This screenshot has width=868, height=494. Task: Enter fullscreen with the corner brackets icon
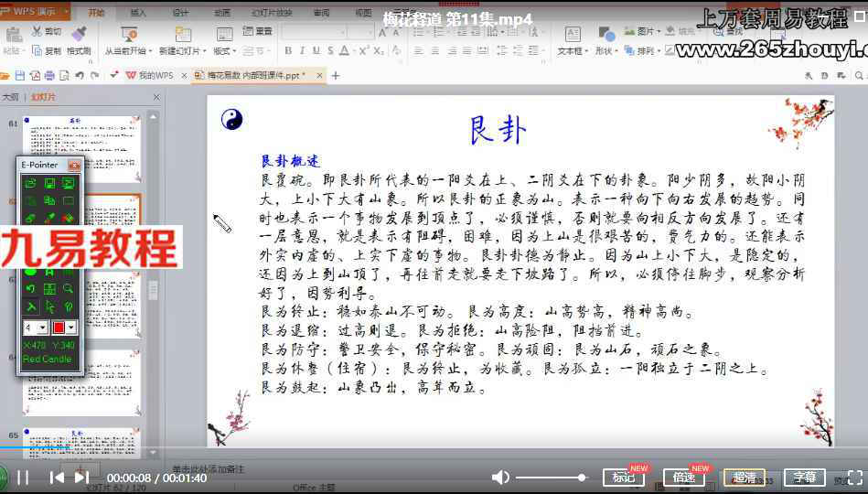click(855, 478)
